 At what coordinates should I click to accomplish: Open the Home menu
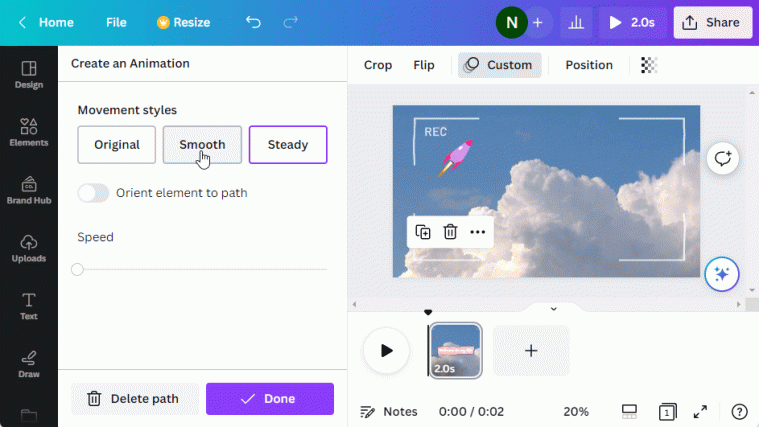coord(56,22)
